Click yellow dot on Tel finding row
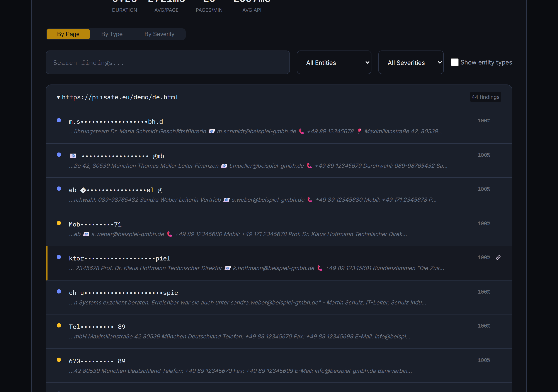 pyautogui.click(x=59, y=325)
